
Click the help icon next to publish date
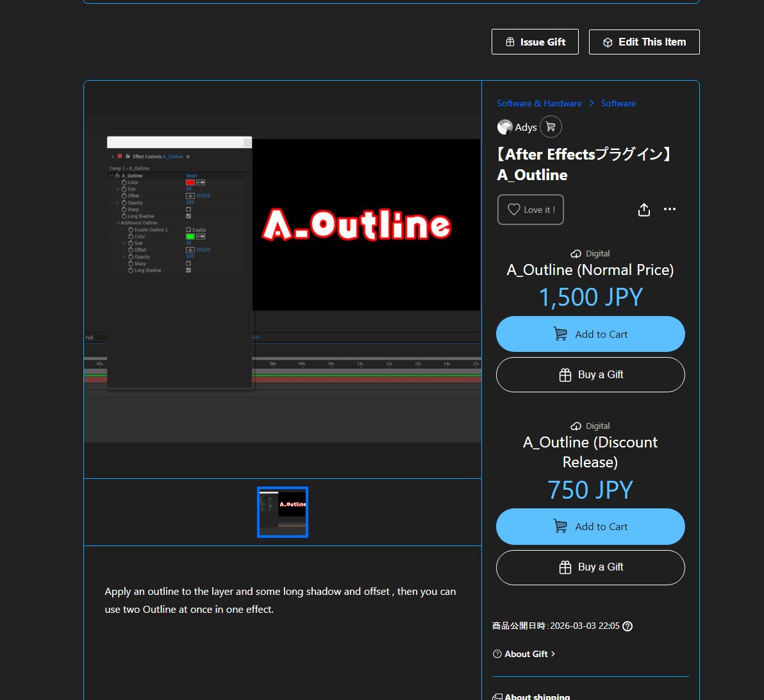coord(627,626)
